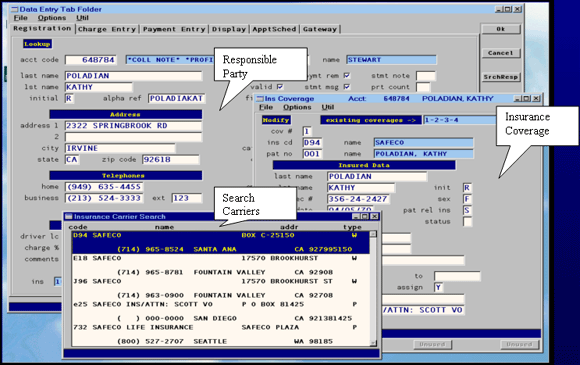Click the city field IRVINE

coord(120,148)
